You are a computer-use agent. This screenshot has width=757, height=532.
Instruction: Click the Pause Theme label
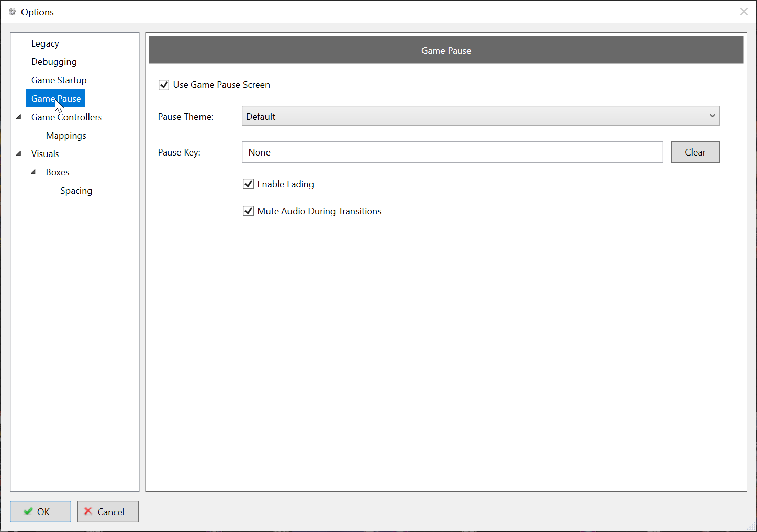click(x=186, y=117)
